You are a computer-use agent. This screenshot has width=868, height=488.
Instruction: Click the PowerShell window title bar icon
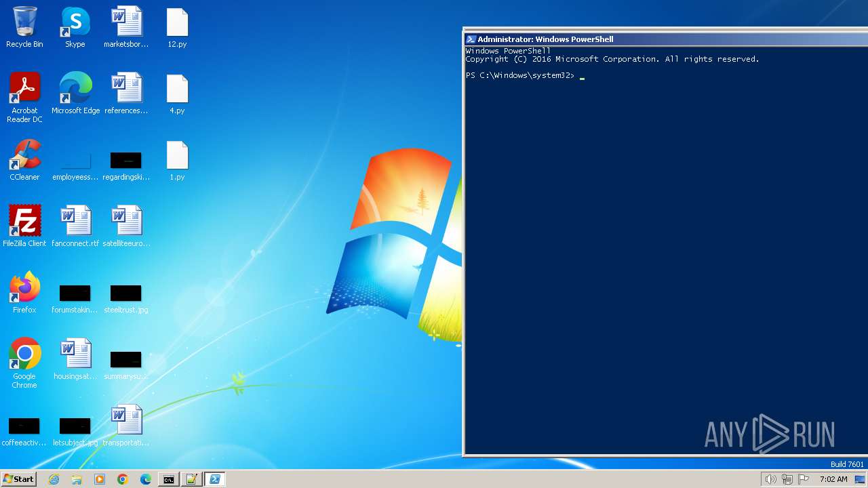tap(471, 39)
